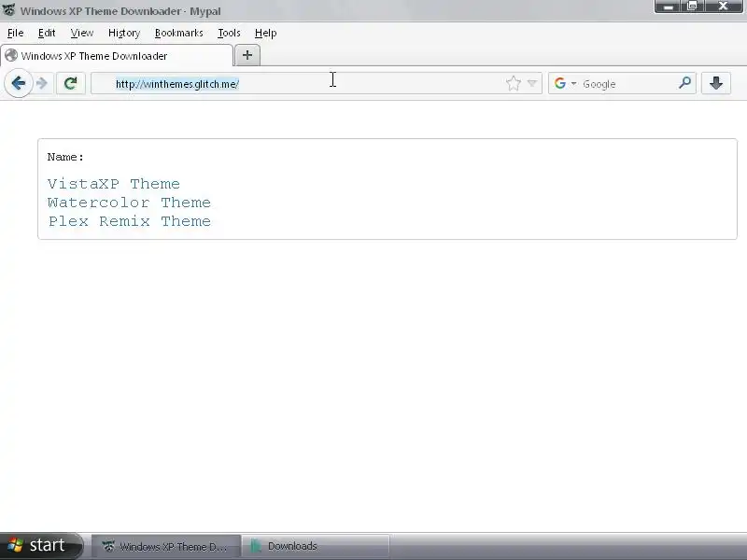Click the tab's globe favicon
The image size is (747, 560).
coord(11,56)
